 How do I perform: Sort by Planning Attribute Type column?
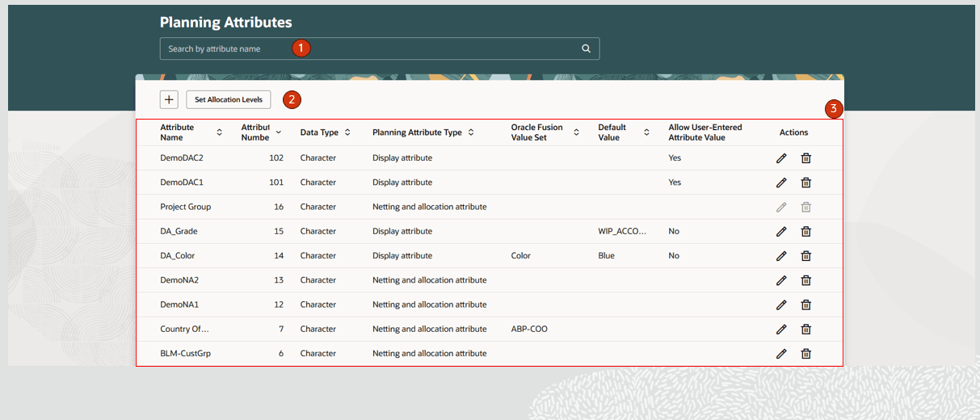(471, 132)
